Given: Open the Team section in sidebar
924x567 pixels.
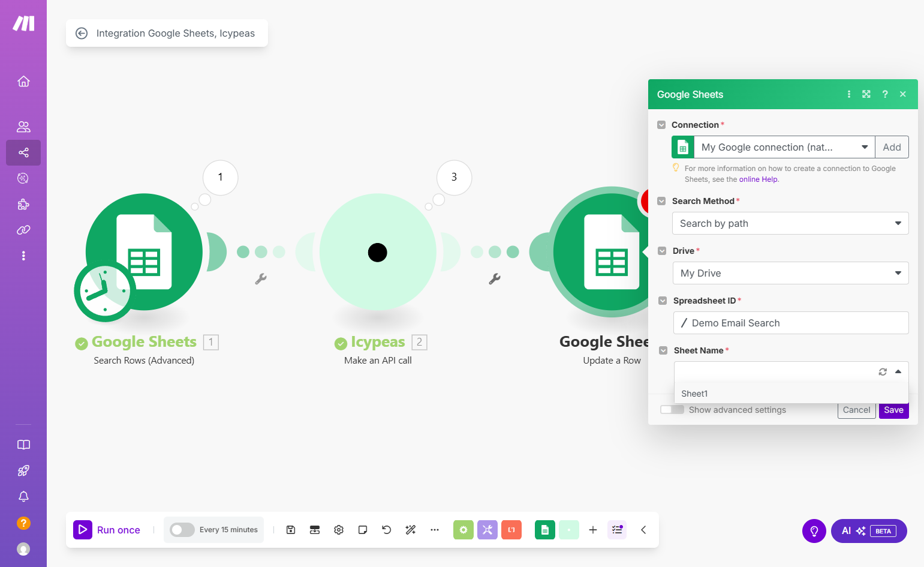Looking at the screenshot, I should (x=23, y=127).
